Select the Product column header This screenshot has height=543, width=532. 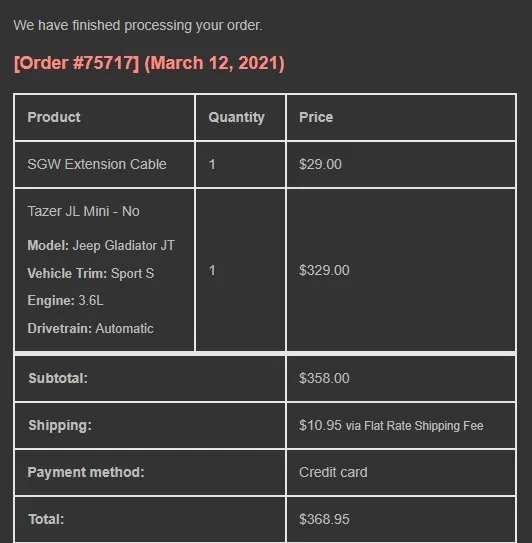(54, 117)
